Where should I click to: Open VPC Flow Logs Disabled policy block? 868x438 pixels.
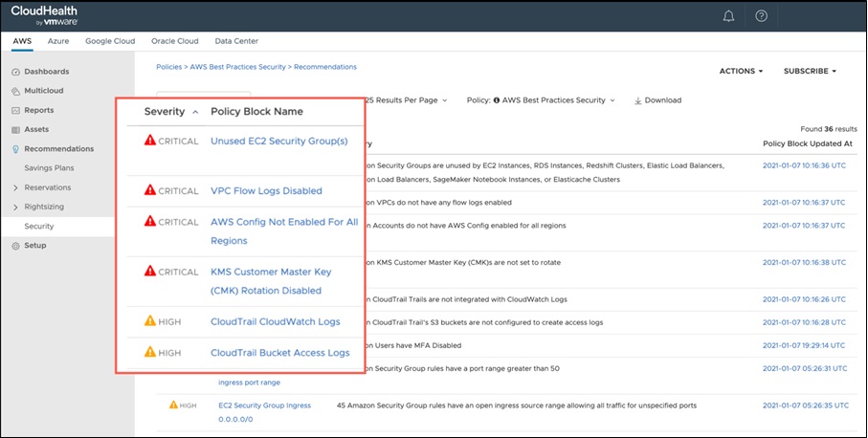(266, 191)
